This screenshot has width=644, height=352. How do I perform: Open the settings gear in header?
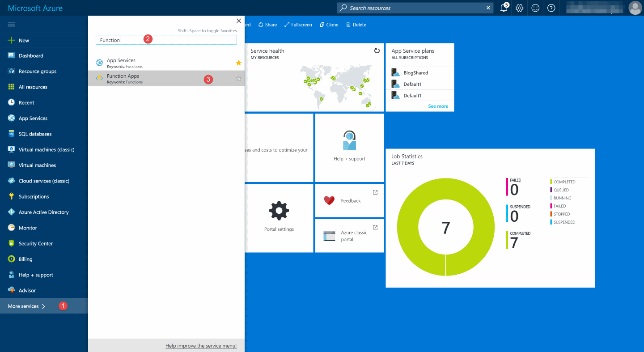click(520, 8)
